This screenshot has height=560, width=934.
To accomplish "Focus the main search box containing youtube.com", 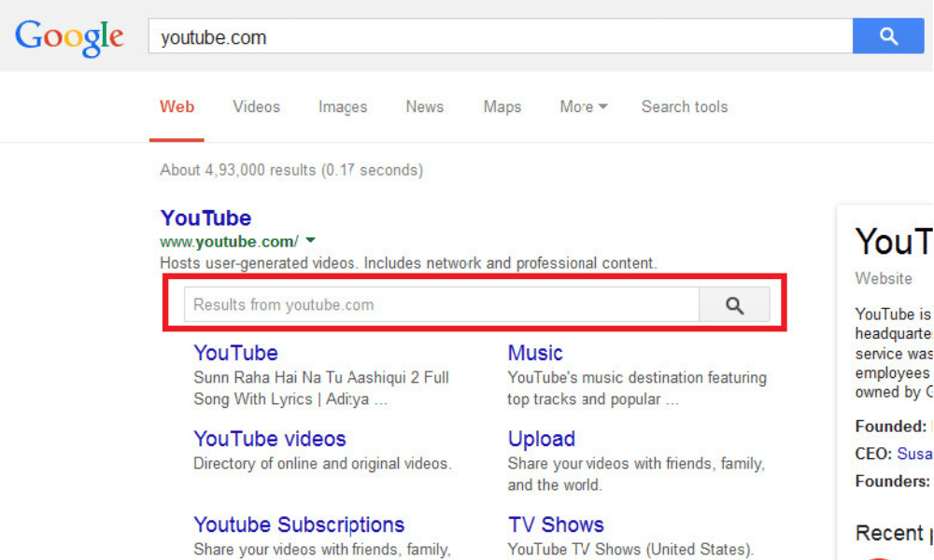I will tap(501, 36).
